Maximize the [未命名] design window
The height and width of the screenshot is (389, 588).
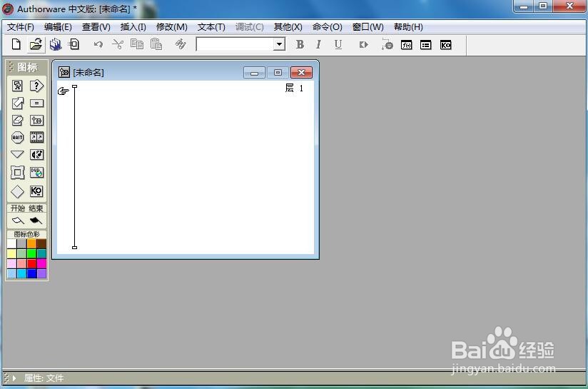click(278, 72)
